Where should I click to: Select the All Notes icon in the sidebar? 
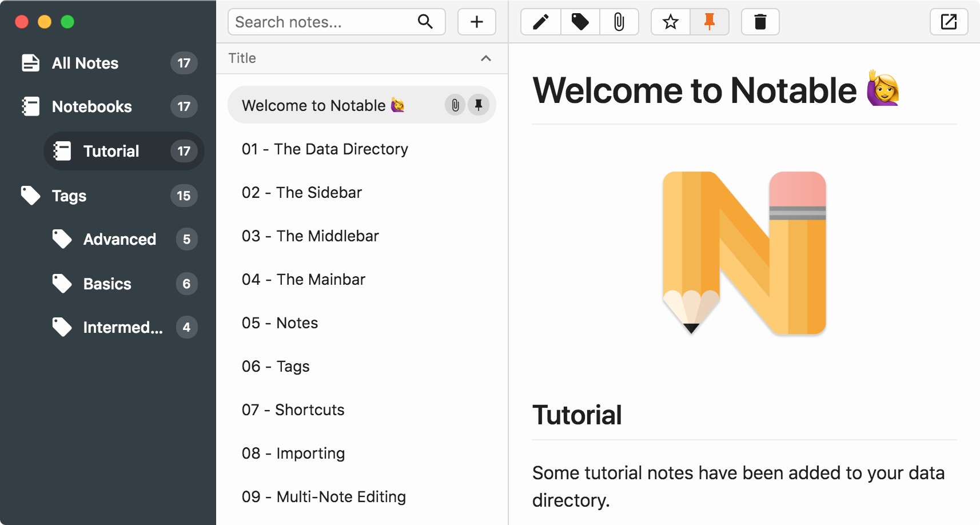(30, 63)
